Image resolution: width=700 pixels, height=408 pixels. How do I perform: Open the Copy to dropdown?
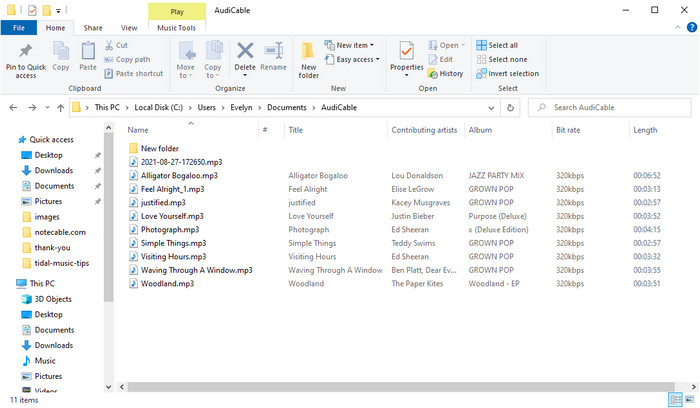pyautogui.click(x=213, y=60)
